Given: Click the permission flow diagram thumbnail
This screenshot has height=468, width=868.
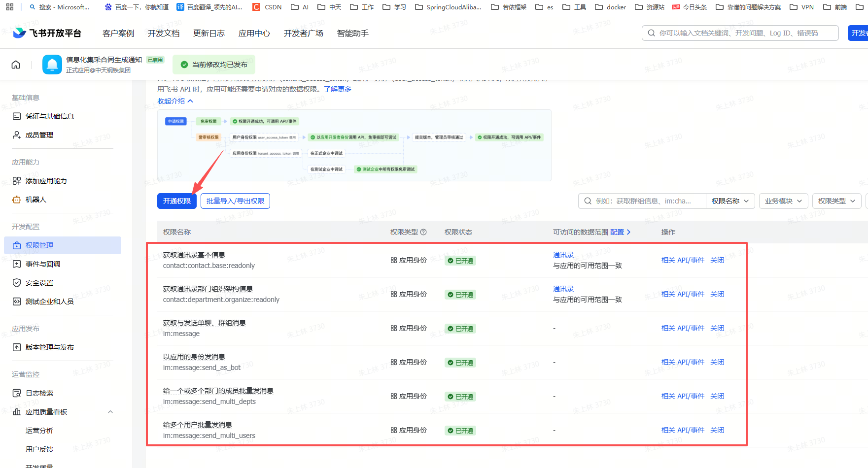Looking at the screenshot, I should point(354,145).
